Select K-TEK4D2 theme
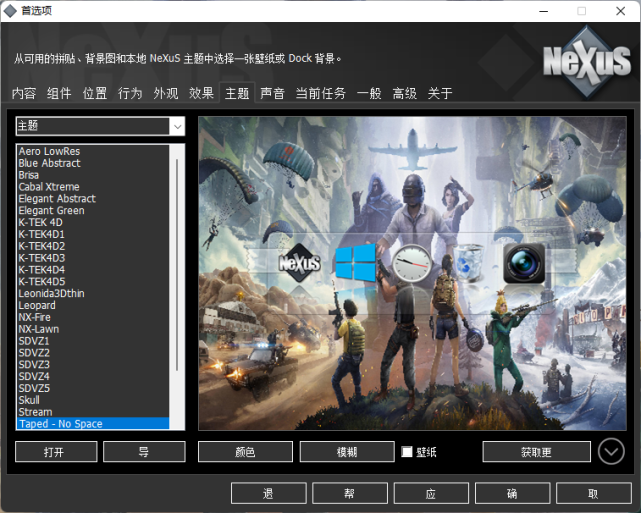This screenshot has height=513, width=641. pos(92,246)
